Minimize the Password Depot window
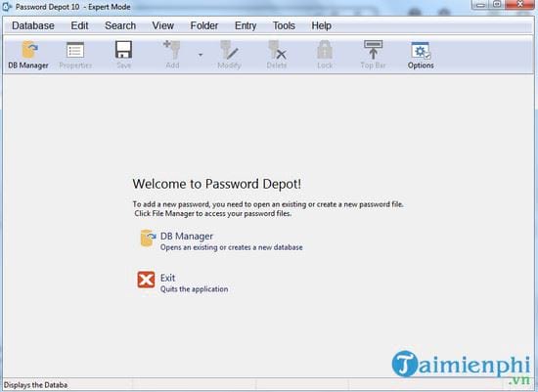 click(480, 5)
